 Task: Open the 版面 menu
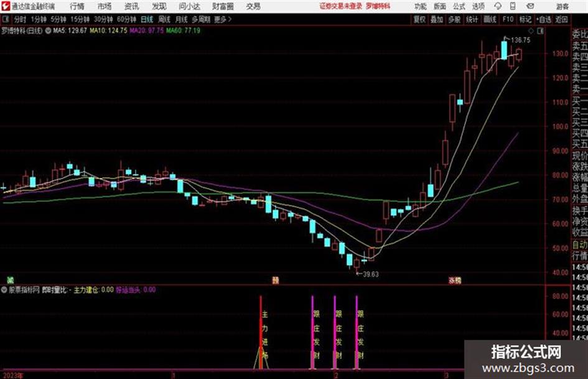(440, 6)
